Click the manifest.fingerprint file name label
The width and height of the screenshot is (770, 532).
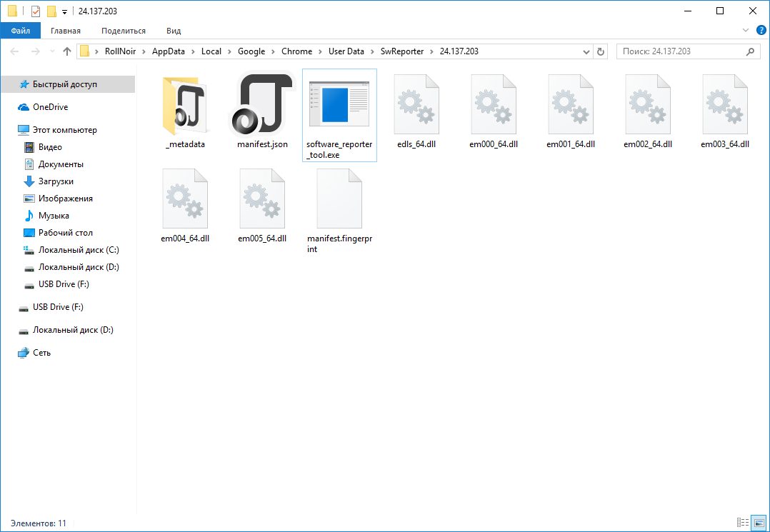pyautogui.click(x=339, y=244)
